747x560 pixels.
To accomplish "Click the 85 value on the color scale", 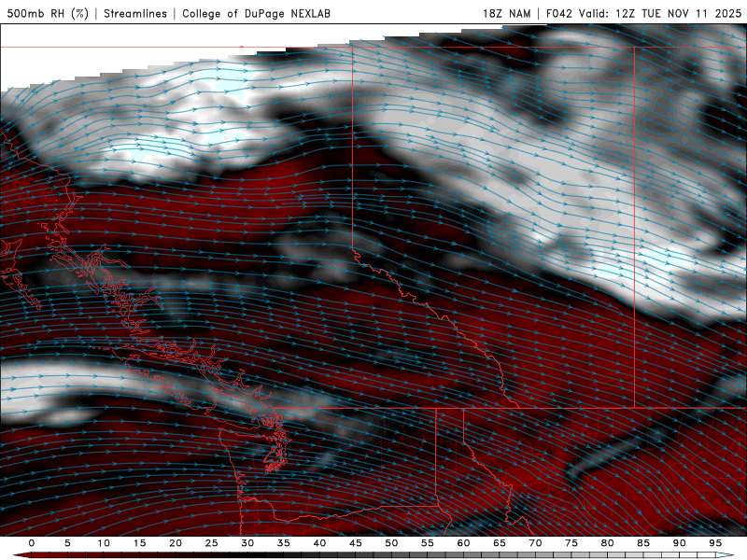I will pyautogui.click(x=643, y=543).
